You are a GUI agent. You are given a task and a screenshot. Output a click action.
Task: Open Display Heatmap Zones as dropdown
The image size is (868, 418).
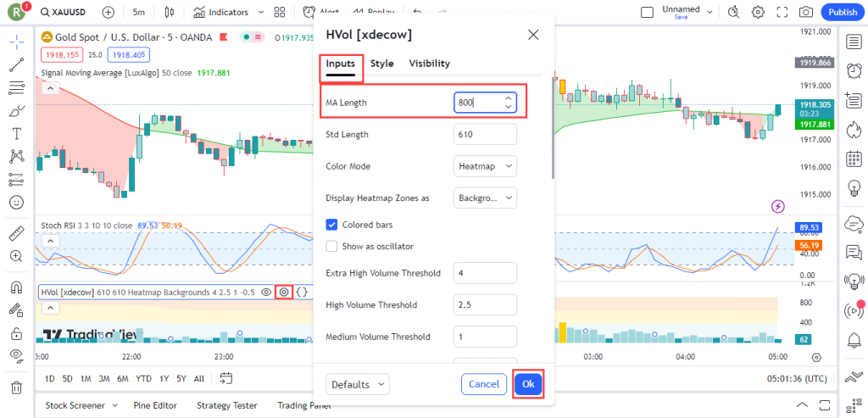point(485,198)
